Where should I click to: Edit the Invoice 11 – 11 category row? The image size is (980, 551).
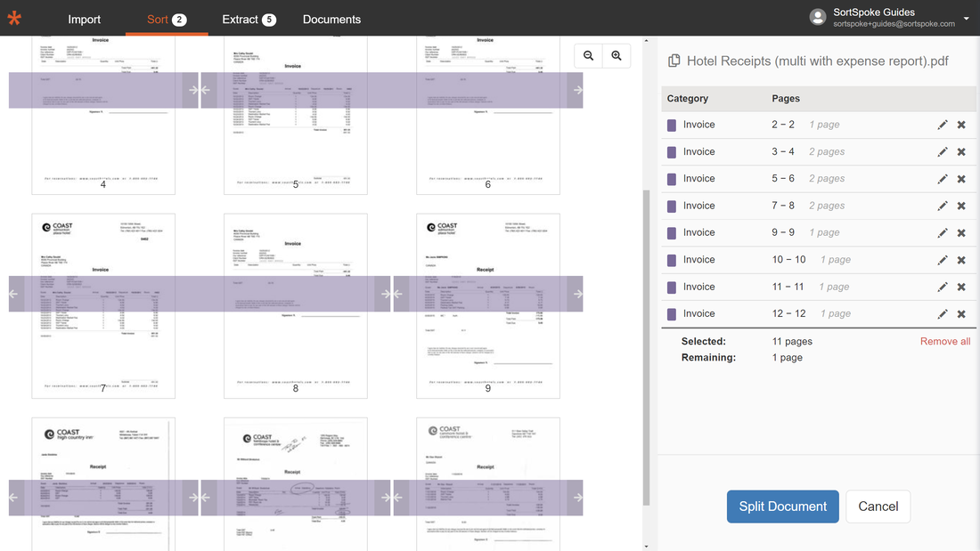(942, 287)
